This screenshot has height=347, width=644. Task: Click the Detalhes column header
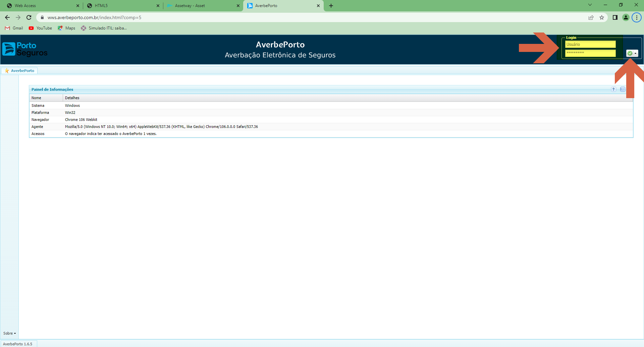(x=348, y=98)
